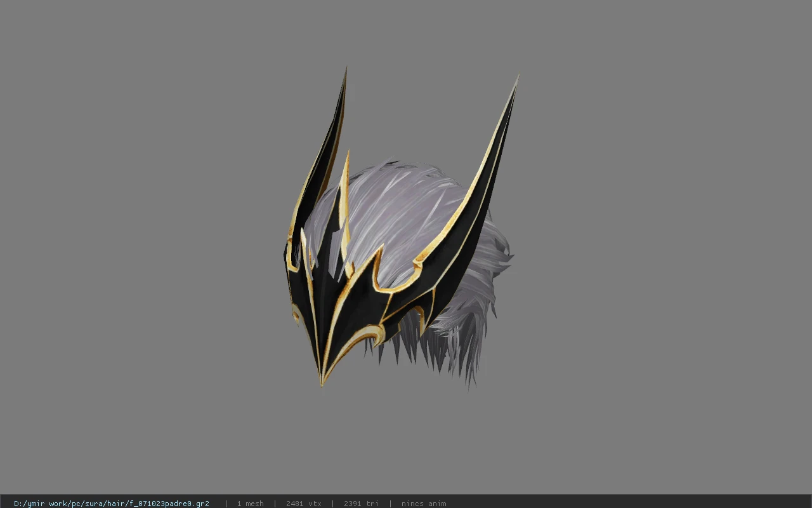Click the file path f_071023padre0.gr2 in status bar
The width and height of the screenshot is (812, 508).
click(112, 504)
